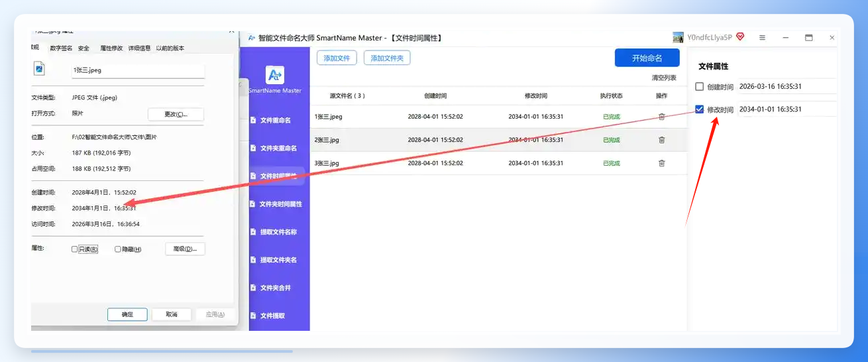Click the location path F:\02智能文件命名大师 text
This screenshot has width=868, height=362.
tap(115, 137)
